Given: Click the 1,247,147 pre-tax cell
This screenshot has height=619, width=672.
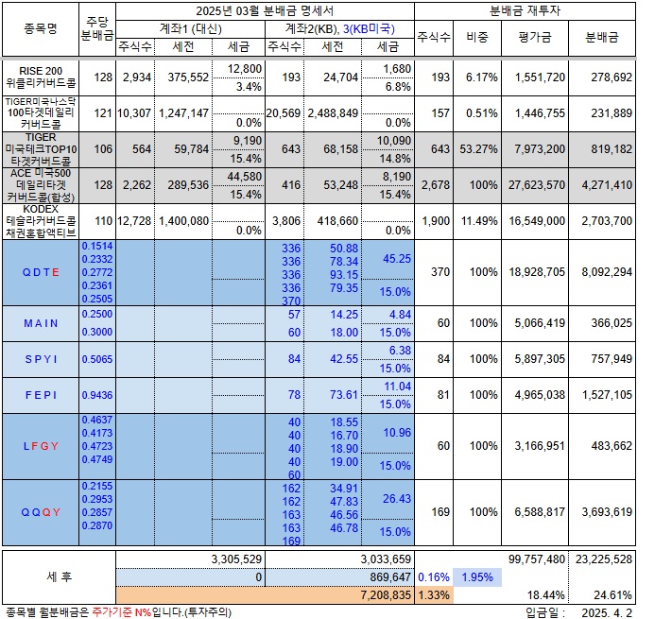Looking at the screenshot, I should pos(183,113).
